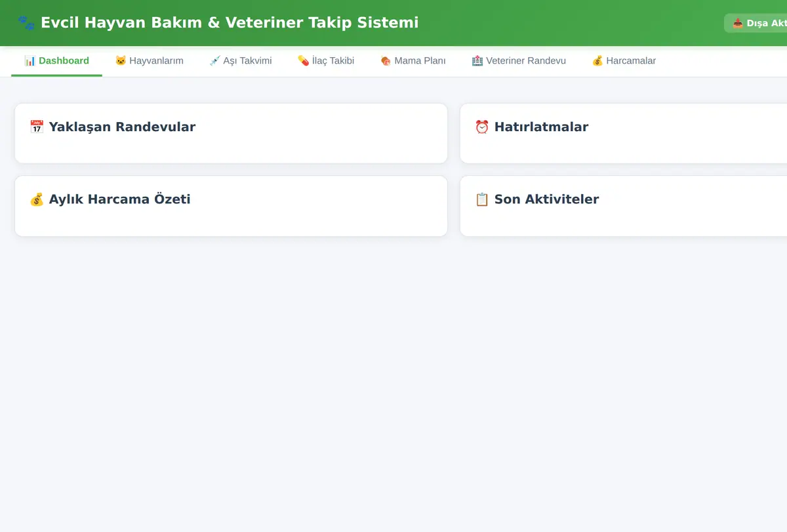Click the alarm clock icon beside Hatırlatmalar
Viewport: 787px width, 532px height.
click(x=482, y=127)
